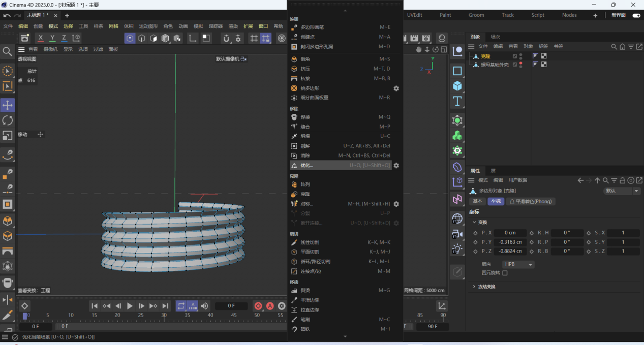644x345 pixels.
Task: Activate the Scale tool
Action: point(8,136)
